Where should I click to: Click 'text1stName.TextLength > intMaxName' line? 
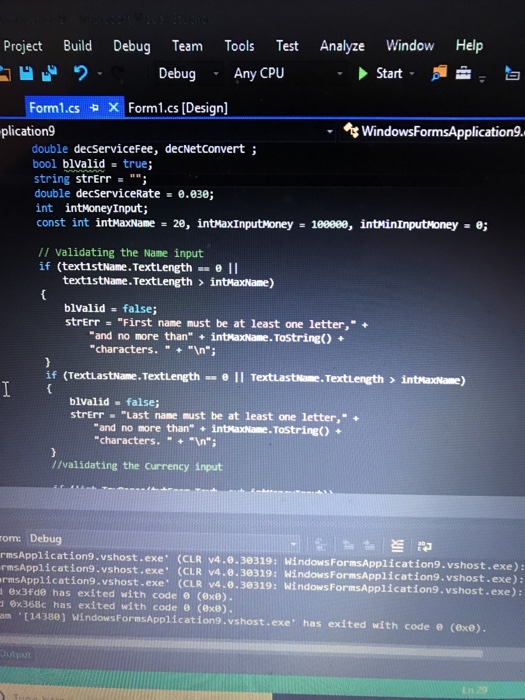168,282
